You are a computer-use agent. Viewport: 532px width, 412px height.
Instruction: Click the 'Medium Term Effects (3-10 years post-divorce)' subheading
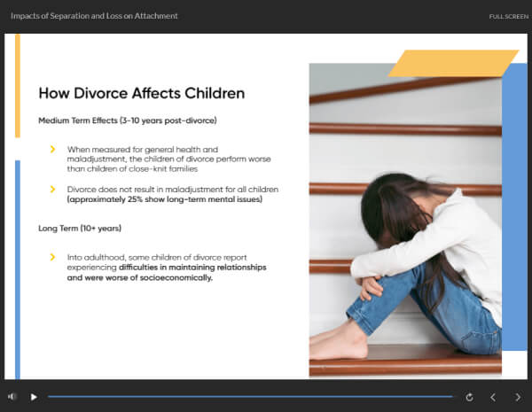(x=127, y=120)
